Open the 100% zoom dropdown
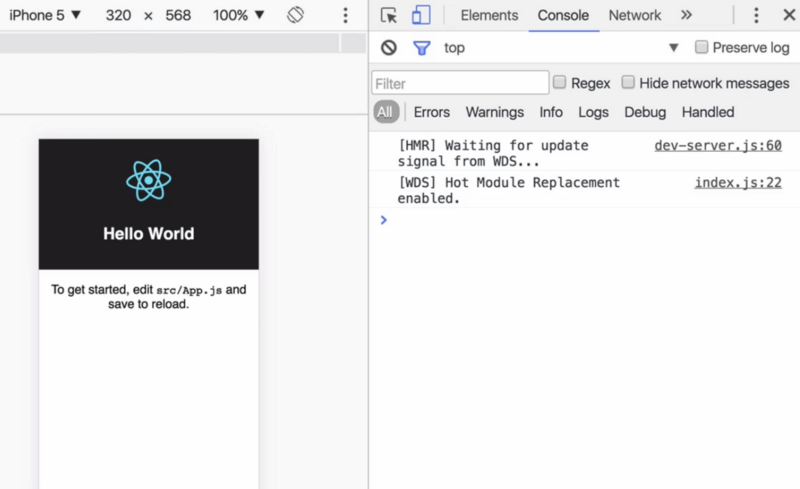The image size is (800, 489). point(239,15)
